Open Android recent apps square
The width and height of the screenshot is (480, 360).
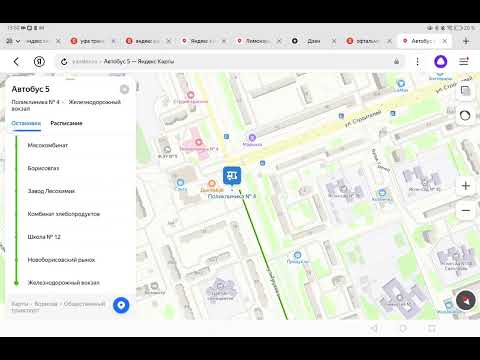pos(432,329)
